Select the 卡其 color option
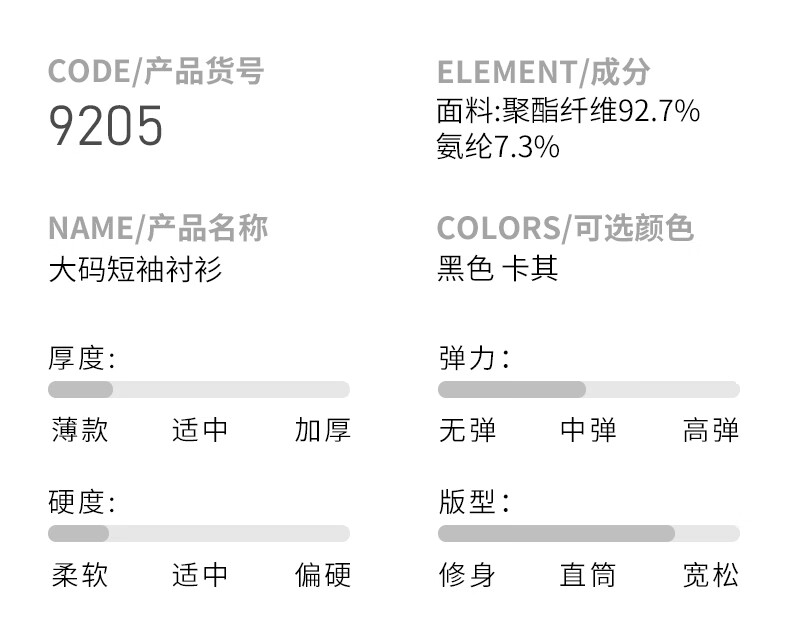The image size is (790, 632). pyautogui.click(x=529, y=269)
